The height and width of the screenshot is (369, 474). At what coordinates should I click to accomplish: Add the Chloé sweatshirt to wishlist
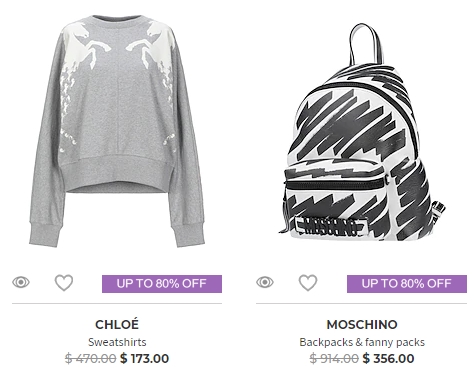coord(64,283)
